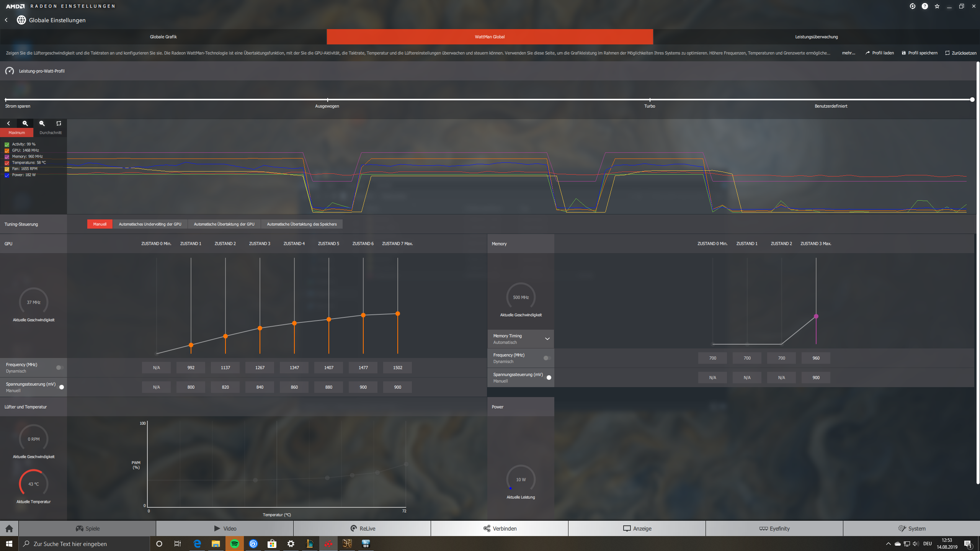Viewport: 980px width, 551px height.
Task: Click Zurücksetzen to reset WattMan settings
Action: [x=961, y=53]
